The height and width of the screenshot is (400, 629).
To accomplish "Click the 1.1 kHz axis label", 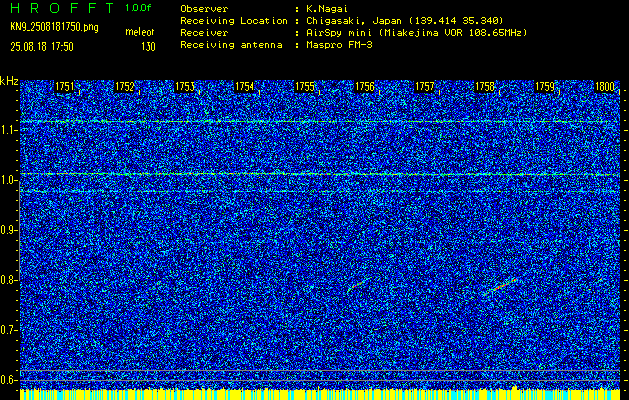I will tap(6, 130).
